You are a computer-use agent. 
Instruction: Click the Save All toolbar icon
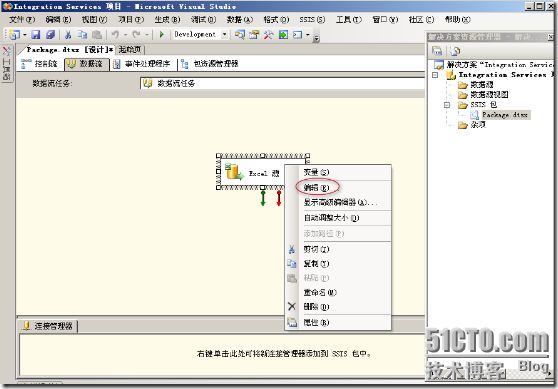coord(50,35)
